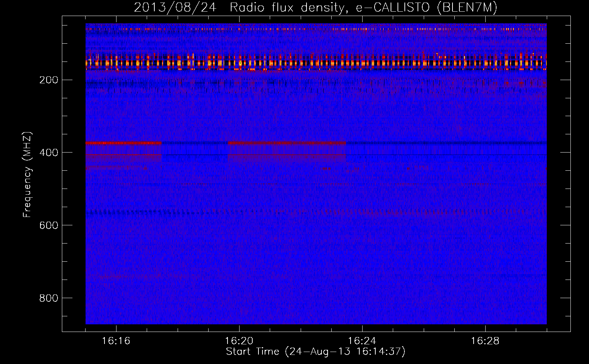589x364 pixels.
Task: Click the 800 frequency tick label
Action: (x=49, y=298)
